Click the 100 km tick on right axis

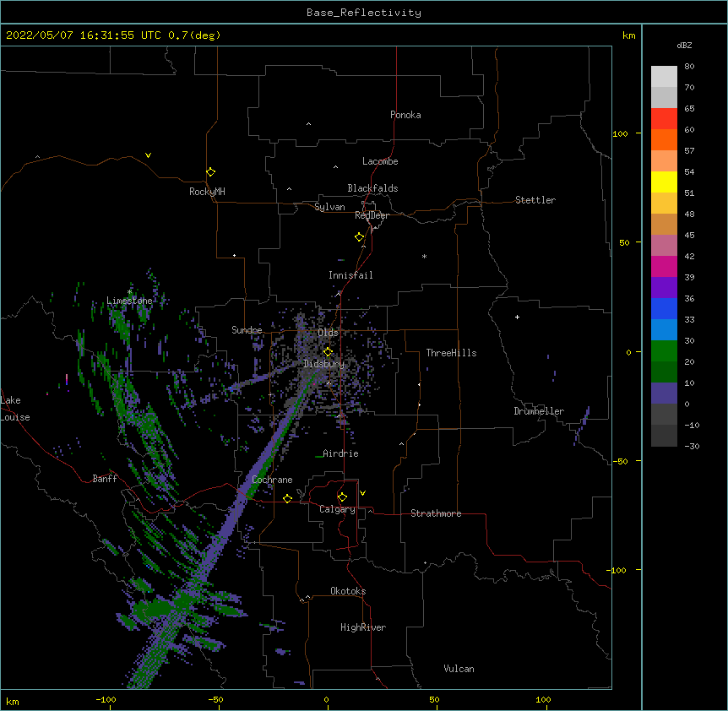620,133
